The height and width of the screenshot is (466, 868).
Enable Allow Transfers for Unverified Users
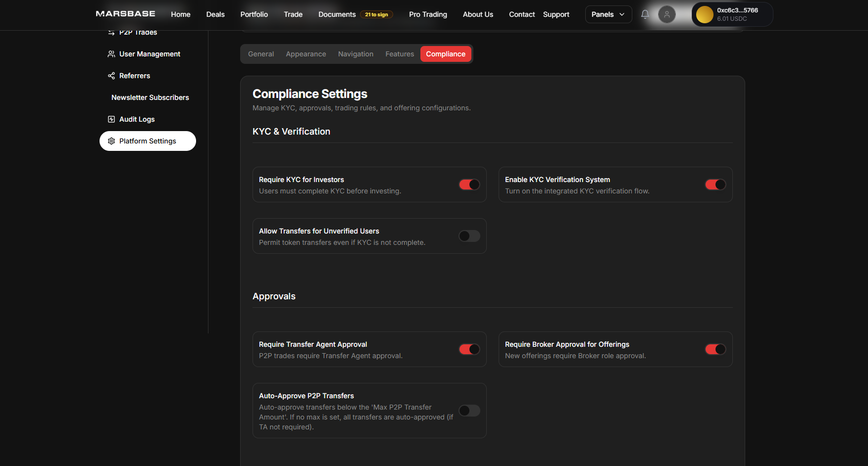[x=469, y=236]
